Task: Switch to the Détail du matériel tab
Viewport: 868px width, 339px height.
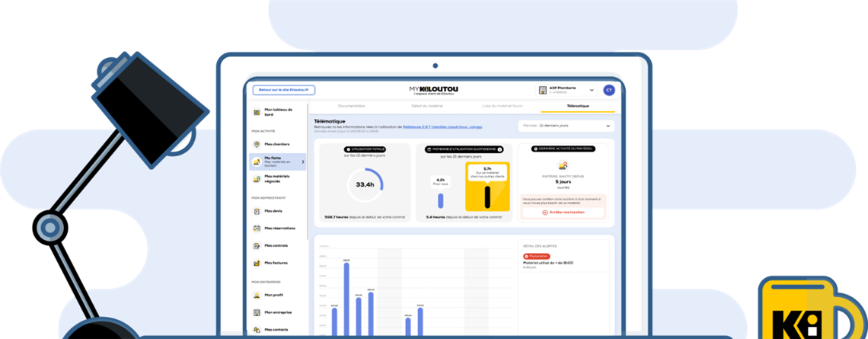Action: pos(427,105)
